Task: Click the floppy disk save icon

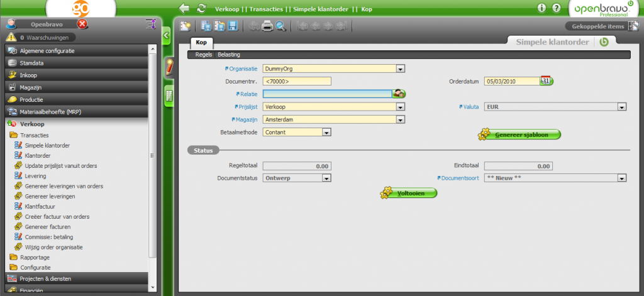Action: click(232, 26)
